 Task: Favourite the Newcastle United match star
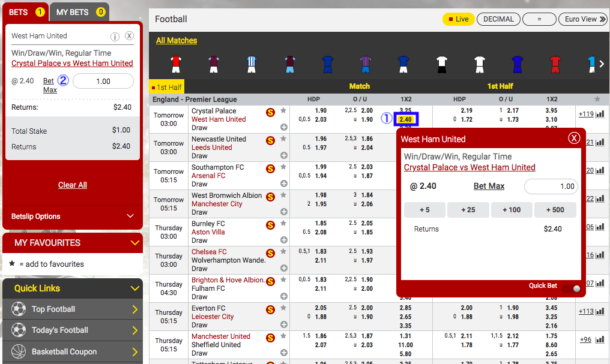click(283, 139)
